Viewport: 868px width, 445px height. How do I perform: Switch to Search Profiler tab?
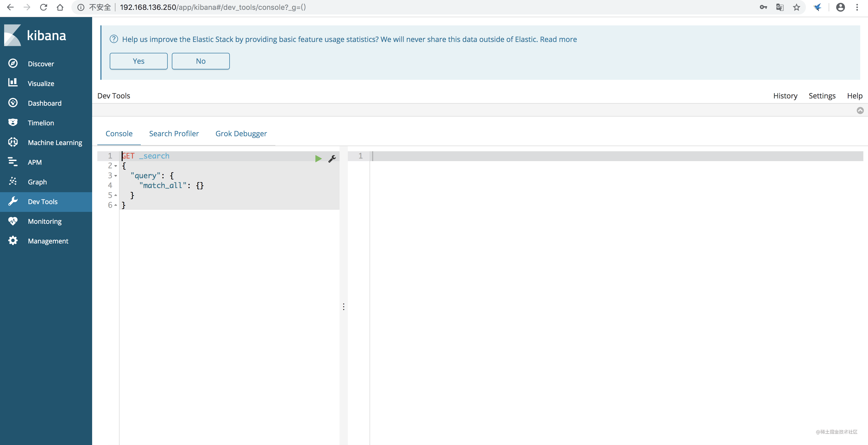(174, 134)
